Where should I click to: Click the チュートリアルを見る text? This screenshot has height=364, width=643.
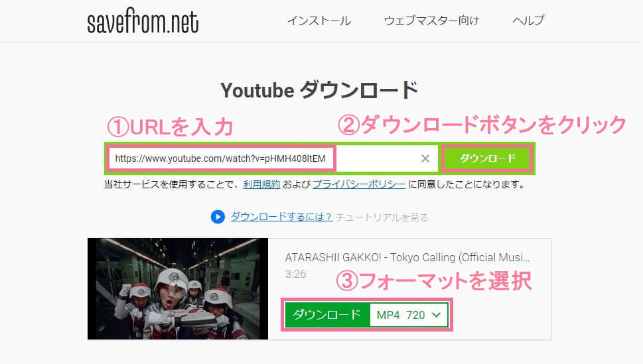tap(382, 217)
